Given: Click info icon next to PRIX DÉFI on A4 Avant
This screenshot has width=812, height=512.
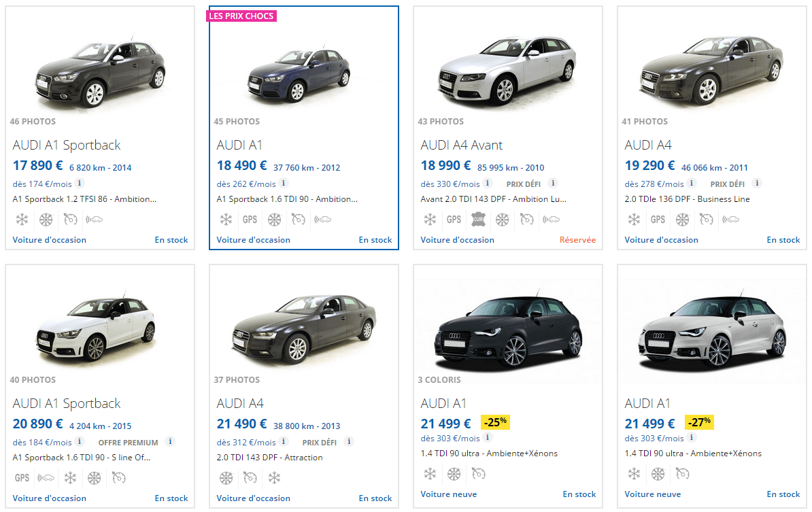Looking at the screenshot, I should (x=553, y=184).
